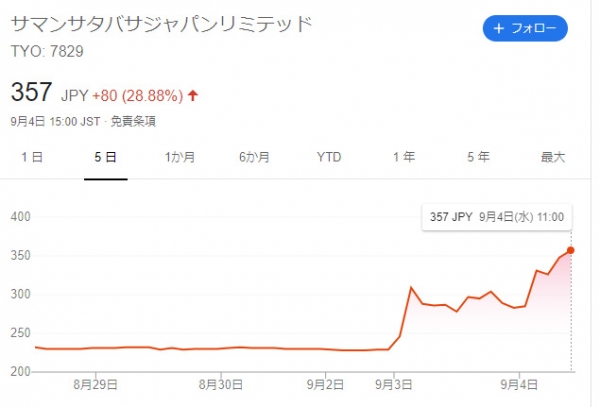The width and height of the screenshot is (600, 407).
Task: Click the stock name サマンサタバサジャパンリミテッド
Action: click(x=161, y=24)
